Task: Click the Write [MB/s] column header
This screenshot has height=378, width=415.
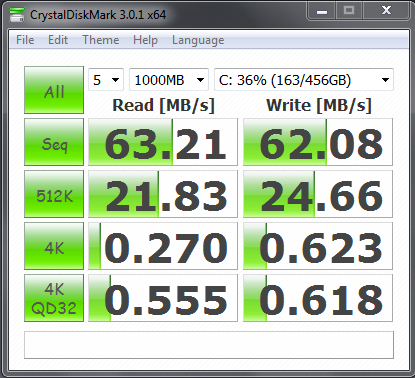Action: tap(319, 105)
